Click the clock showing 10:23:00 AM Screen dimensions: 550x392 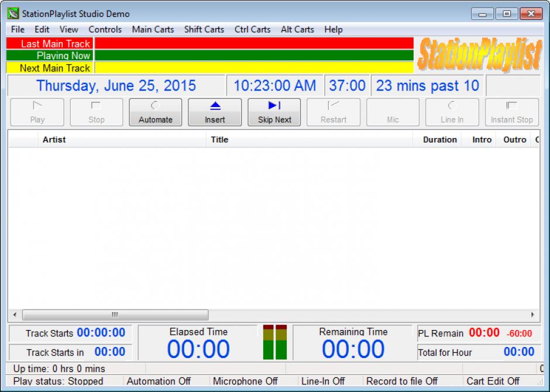pyautogui.click(x=274, y=85)
